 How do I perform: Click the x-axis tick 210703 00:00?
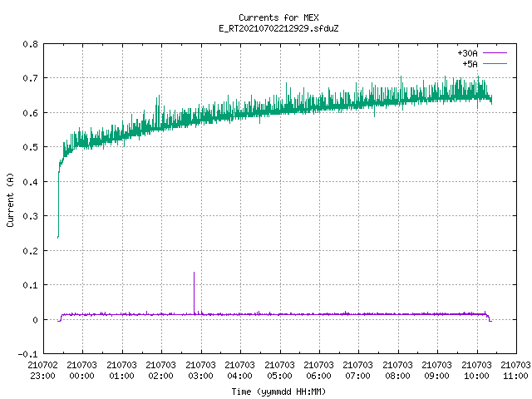pos(82,371)
